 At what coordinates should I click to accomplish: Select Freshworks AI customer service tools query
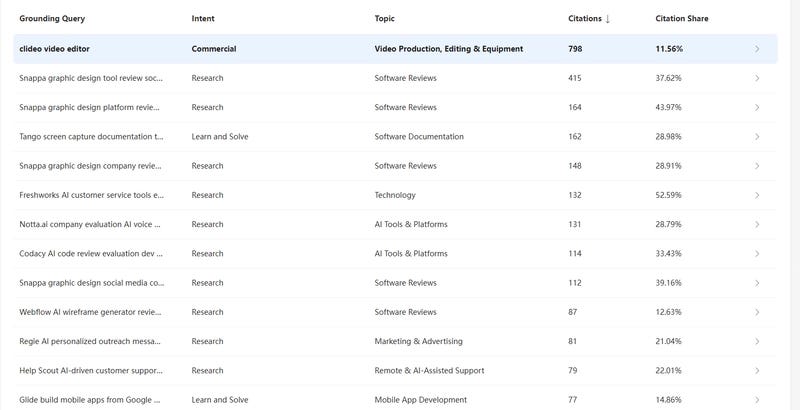92,195
